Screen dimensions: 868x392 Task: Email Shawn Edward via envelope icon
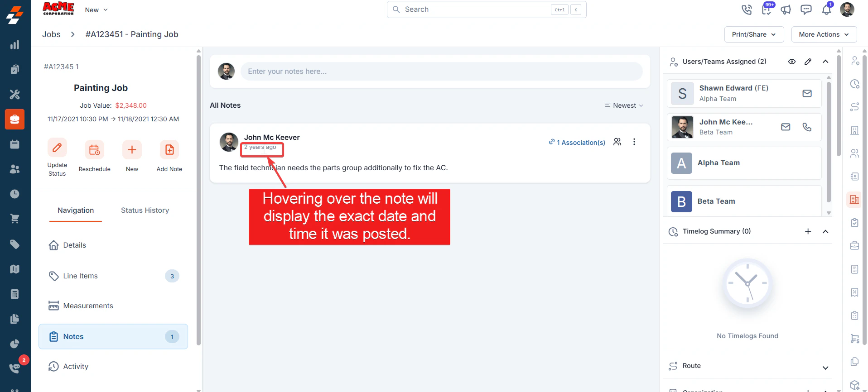tap(807, 93)
